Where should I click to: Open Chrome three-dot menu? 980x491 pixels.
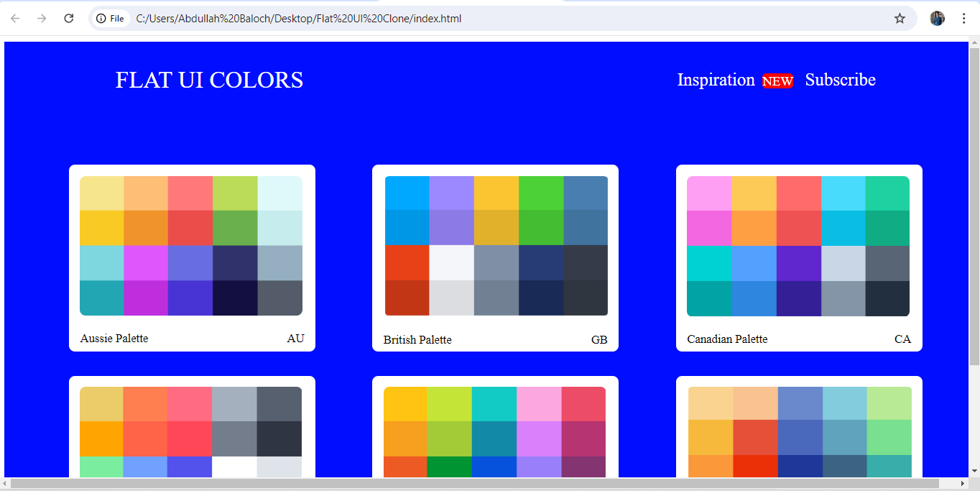click(963, 19)
